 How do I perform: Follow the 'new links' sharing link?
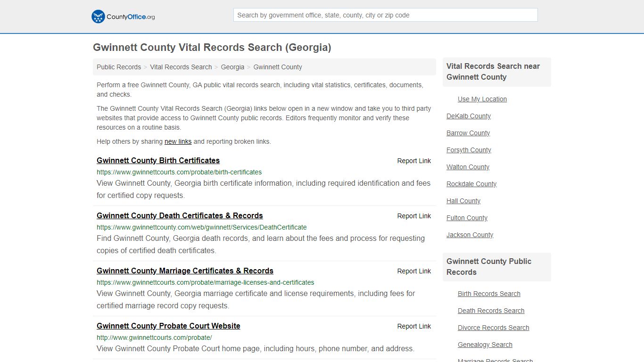point(178,141)
